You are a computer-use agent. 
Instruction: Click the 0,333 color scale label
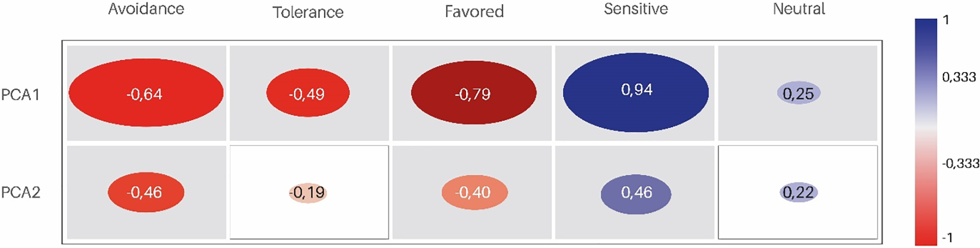(958, 78)
